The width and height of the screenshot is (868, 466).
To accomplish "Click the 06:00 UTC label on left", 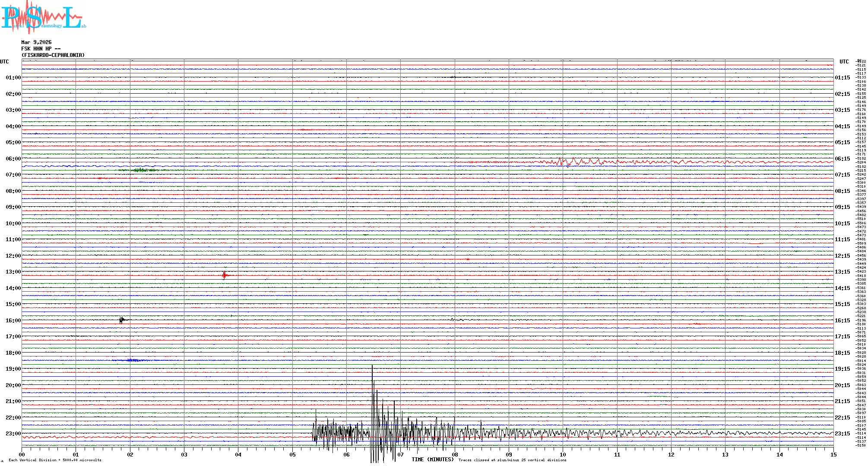I will coord(13,159).
